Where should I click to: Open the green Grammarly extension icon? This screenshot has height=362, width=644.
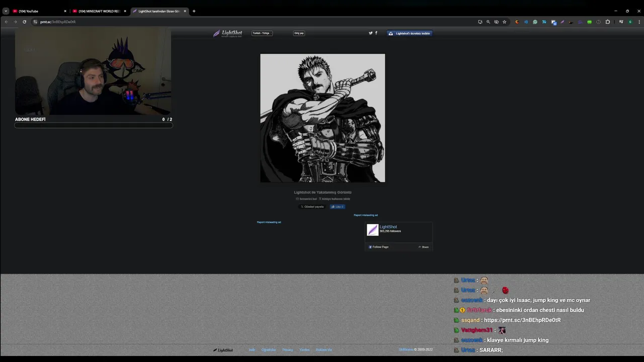(x=535, y=22)
